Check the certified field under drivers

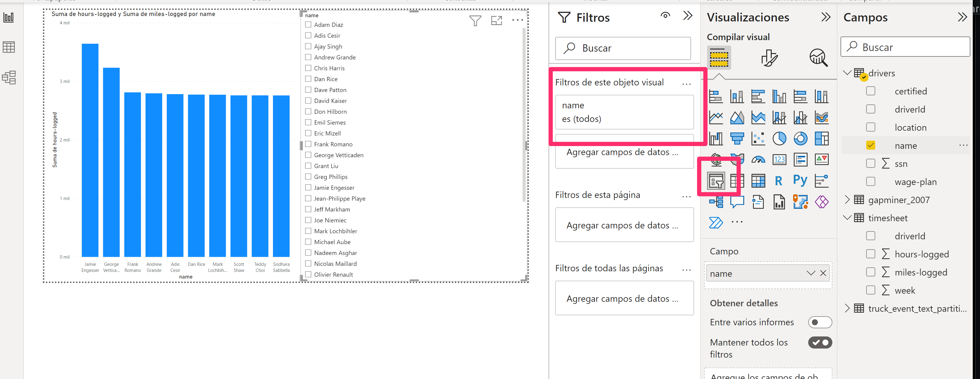[870, 91]
